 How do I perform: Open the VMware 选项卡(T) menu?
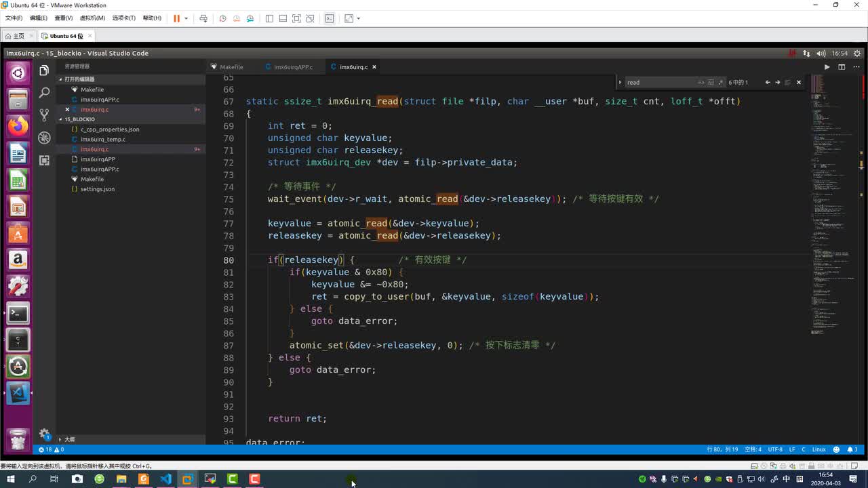pyautogui.click(x=123, y=18)
